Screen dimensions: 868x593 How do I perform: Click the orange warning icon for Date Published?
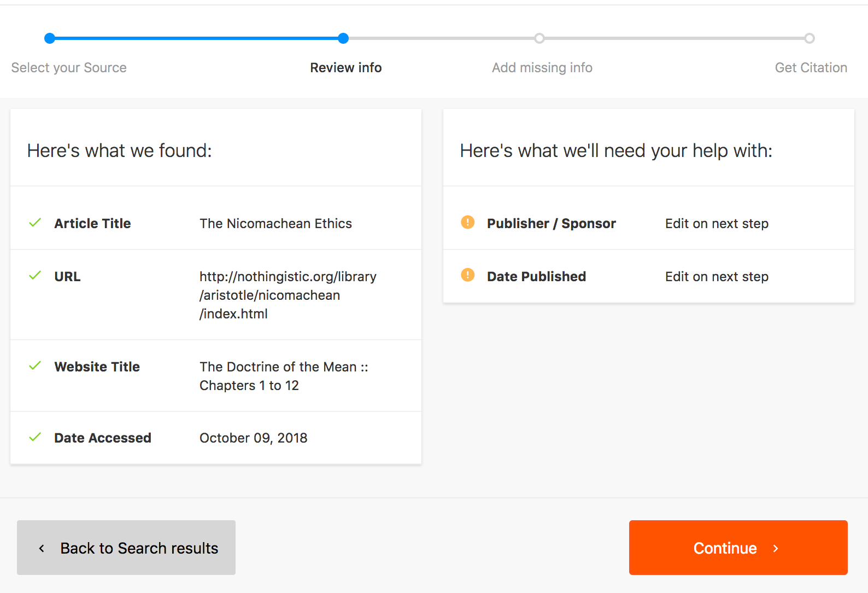coord(468,275)
